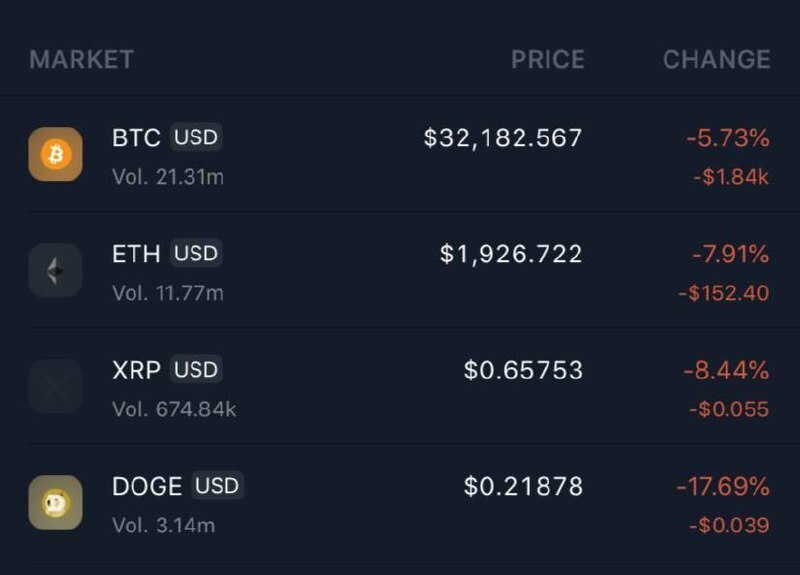Click the USD badge next to BTC

pos(195,137)
